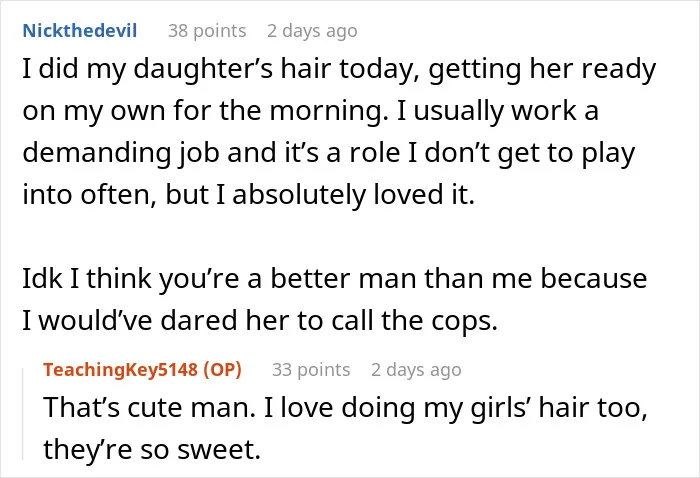Click the 38 points score
This screenshot has height=478, width=700.
tap(207, 31)
